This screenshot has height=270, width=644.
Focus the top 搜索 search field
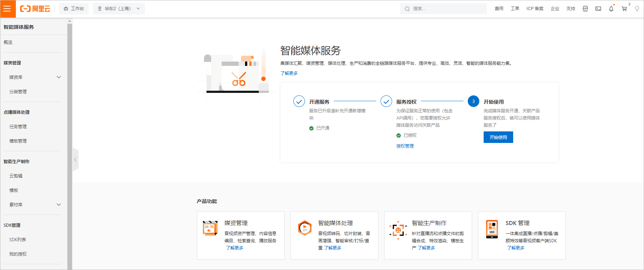(444, 9)
